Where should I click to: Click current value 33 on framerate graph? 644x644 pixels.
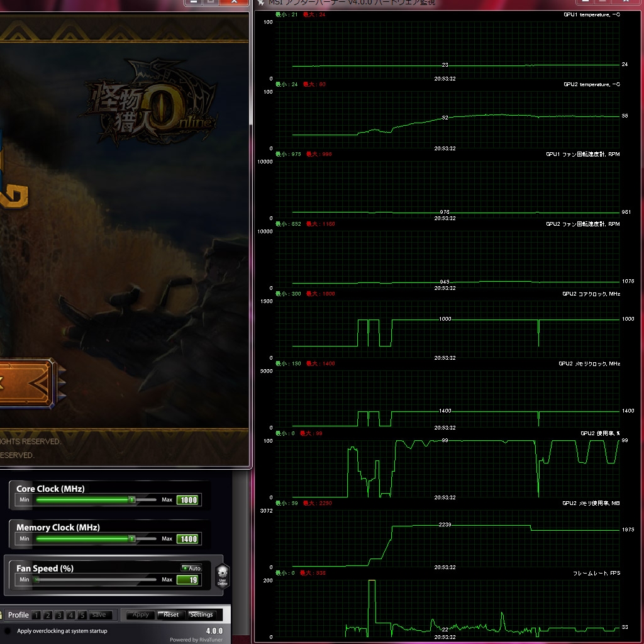click(625, 627)
